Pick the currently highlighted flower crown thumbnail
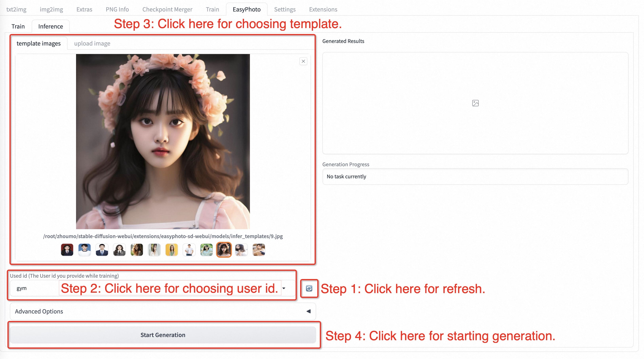644x359 pixels. (224, 250)
